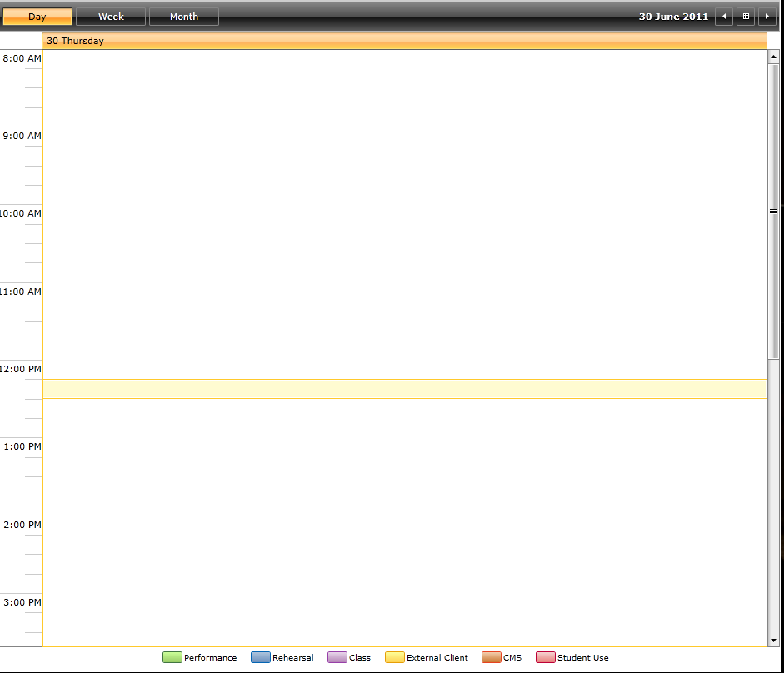The image size is (784, 673).
Task: Select the highlighted 12:15 PM time slot
Action: click(x=405, y=389)
